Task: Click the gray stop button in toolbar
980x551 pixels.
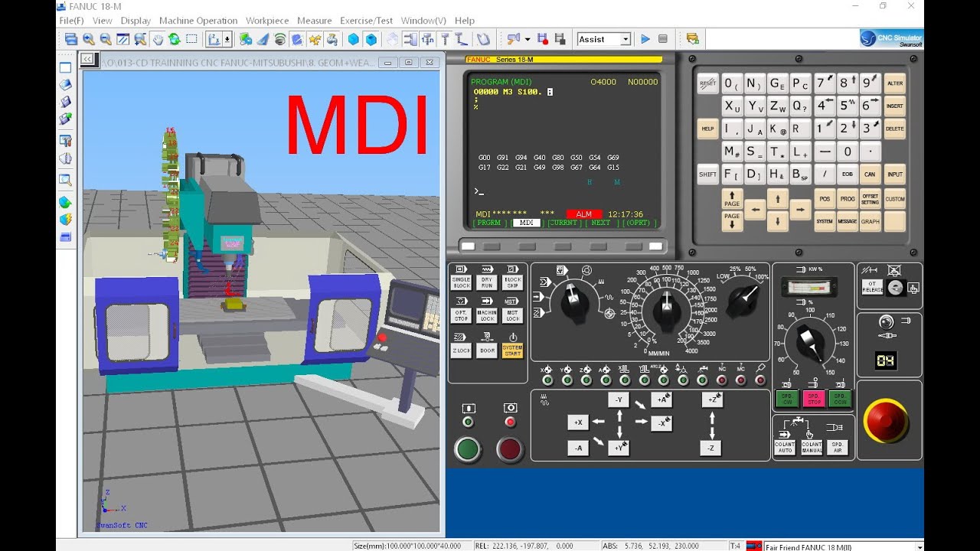Action: pos(663,39)
